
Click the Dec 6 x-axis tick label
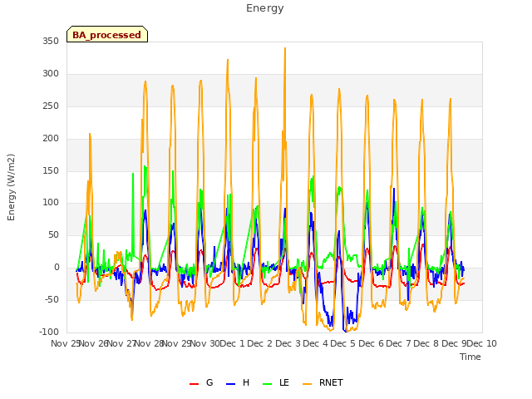pos(371,343)
